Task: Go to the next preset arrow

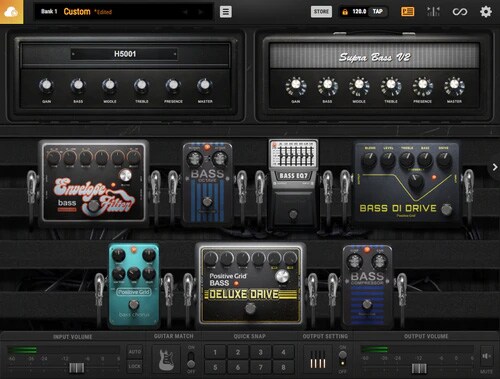Action: pos(200,12)
